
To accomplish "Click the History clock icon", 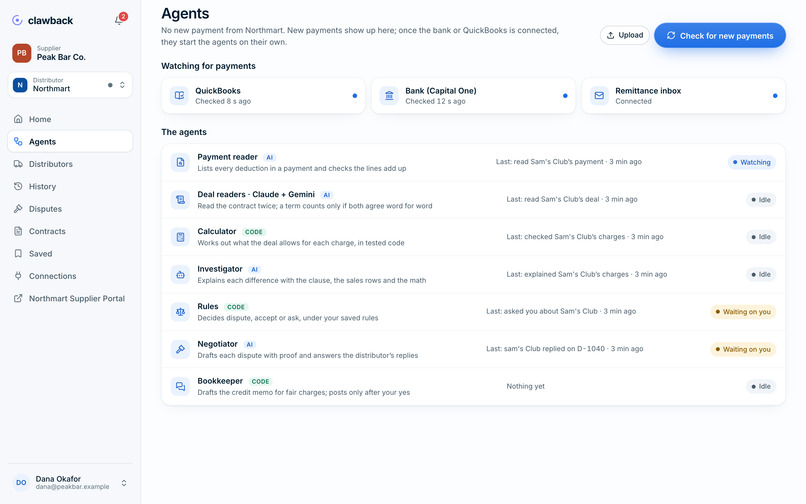I will point(18,186).
